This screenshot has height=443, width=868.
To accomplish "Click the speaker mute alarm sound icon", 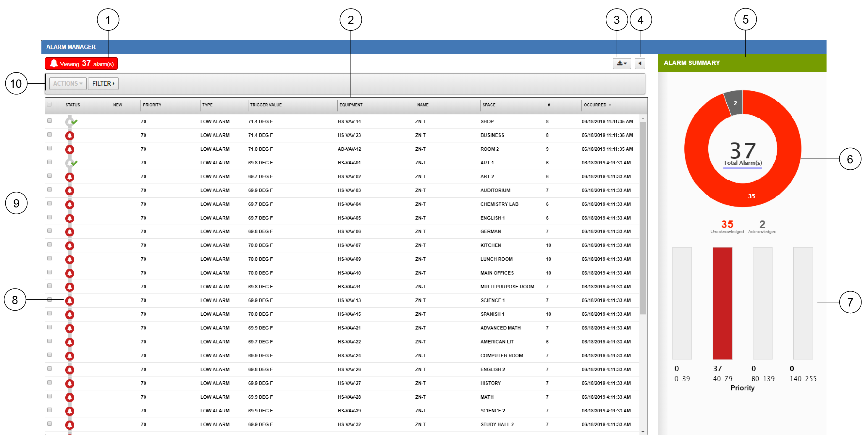I will pos(640,63).
